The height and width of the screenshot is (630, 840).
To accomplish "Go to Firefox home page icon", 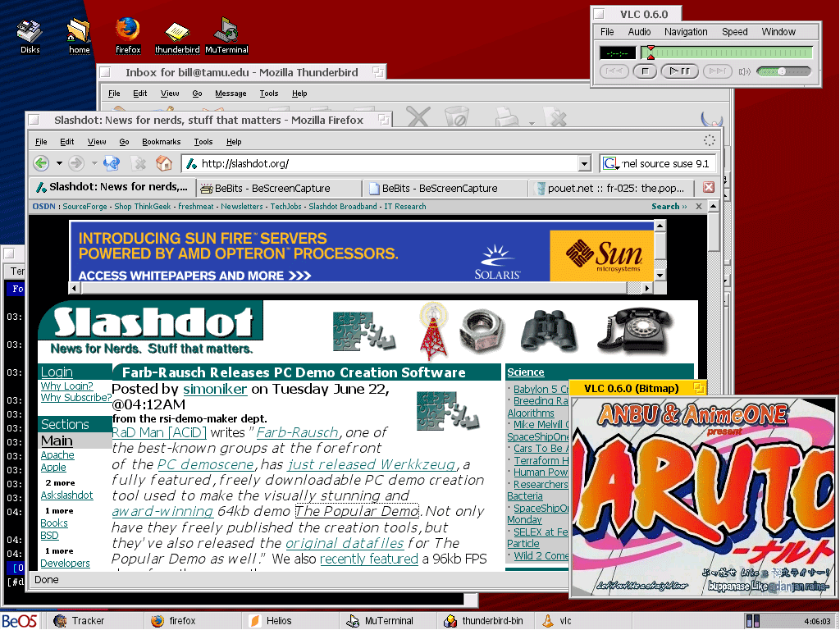I will click(x=164, y=163).
